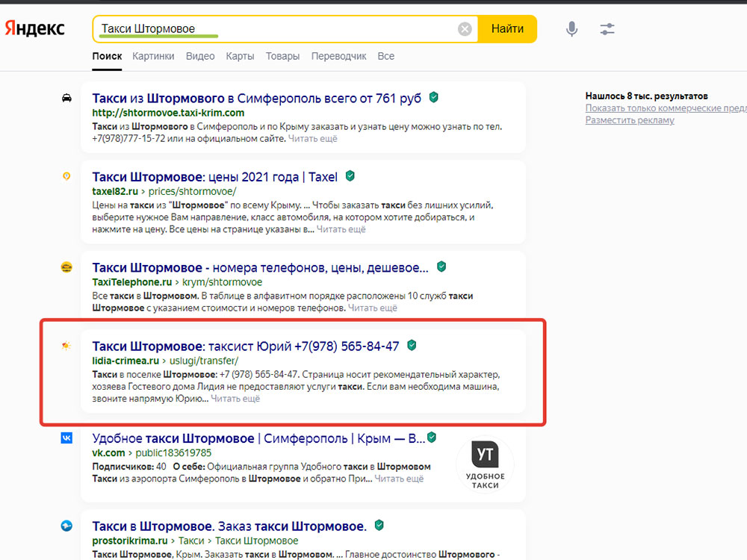Click the УТ Удобное Такси thumbnail

point(485,464)
